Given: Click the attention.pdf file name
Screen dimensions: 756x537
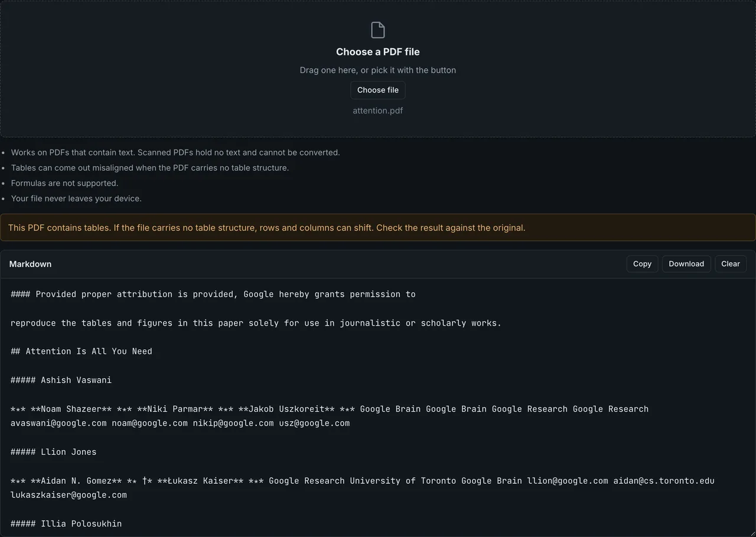Looking at the screenshot, I should [x=378, y=110].
